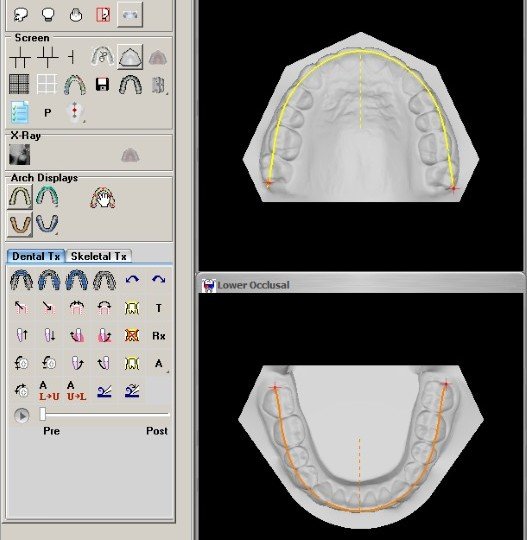Viewport: 527px width, 540px height.
Task: Toggle the upper yellow arch display
Action: click(x=20, y=197)
